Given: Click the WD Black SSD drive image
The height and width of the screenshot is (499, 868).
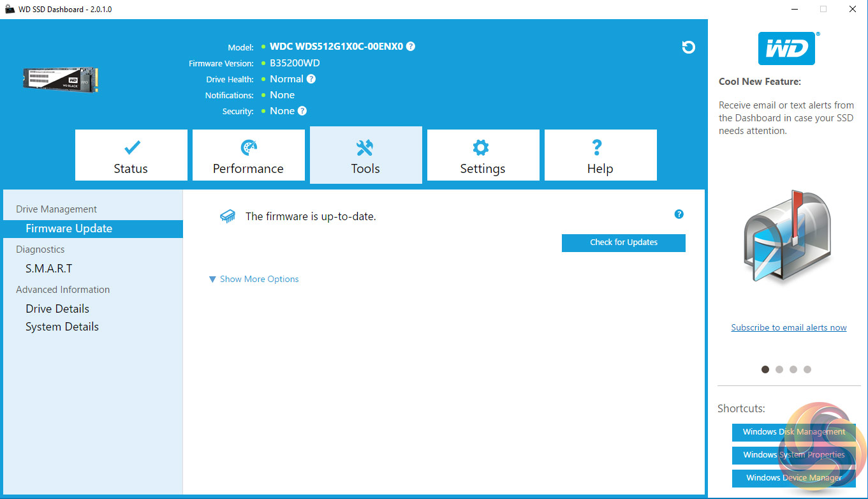Looking at the screenshot, I should pyautogui.click(x=61, y=79).
